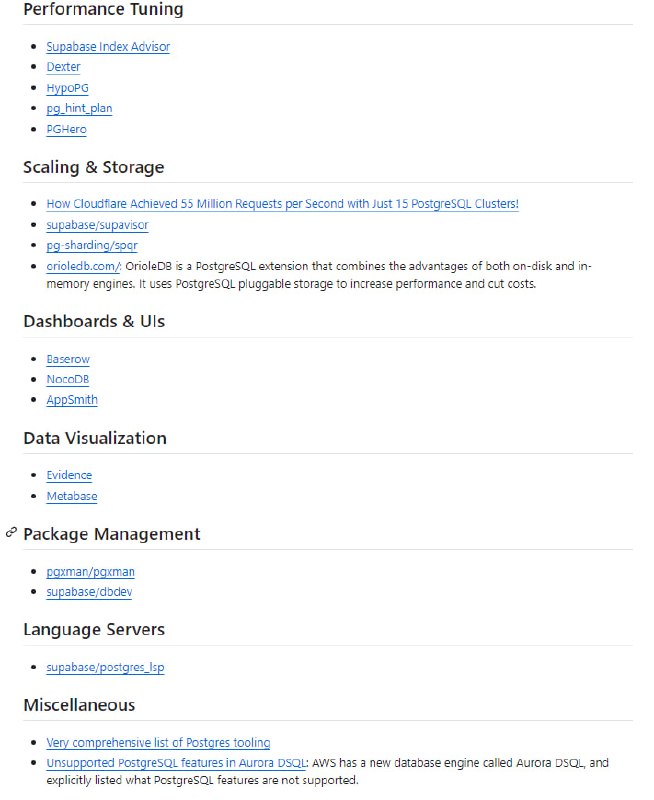Viewport: 654px width, 800px height.
Task: Click the Performance Tuning heading
Action: [x=103, y=9]
